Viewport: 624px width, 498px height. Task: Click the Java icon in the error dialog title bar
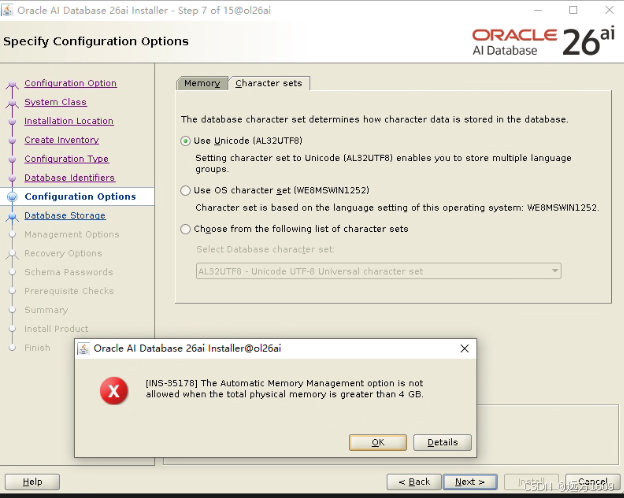84,349
